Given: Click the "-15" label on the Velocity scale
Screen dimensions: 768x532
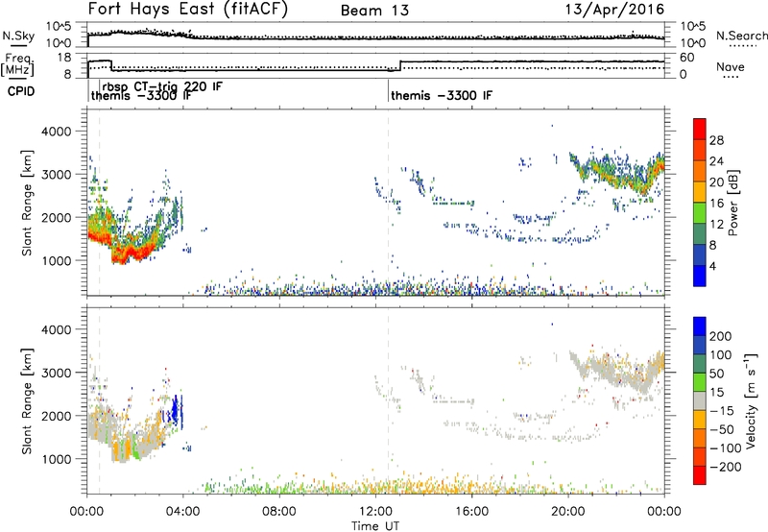Looking at the screenshot, I should click(722, 410).
